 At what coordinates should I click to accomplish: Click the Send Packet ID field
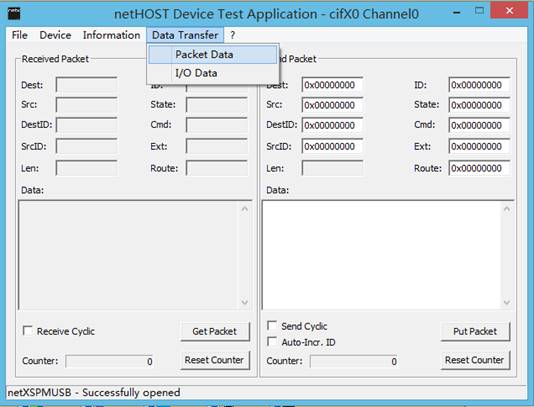[479, 85]
